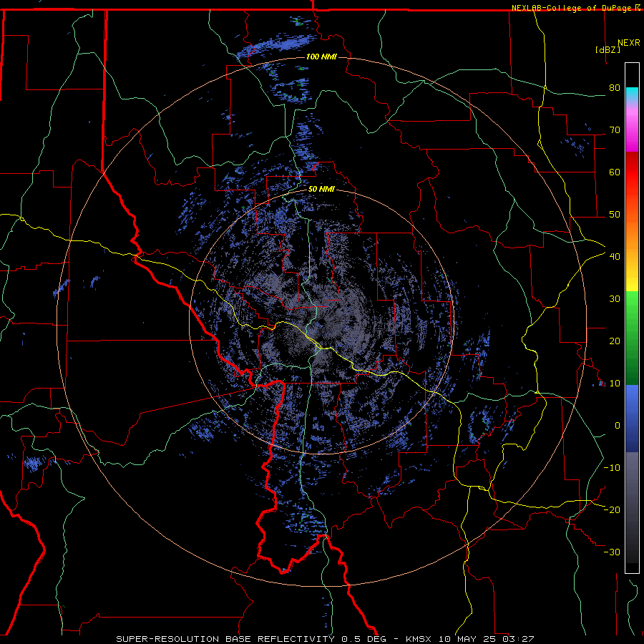
Task: Click the KMSX station identifier in the caption
Action: coord(419,639)
